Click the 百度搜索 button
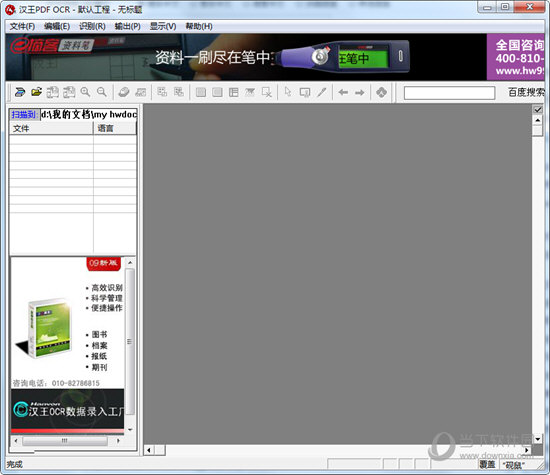Image resolution: width=550 pixels, height=475 pixels. [526, 92]
